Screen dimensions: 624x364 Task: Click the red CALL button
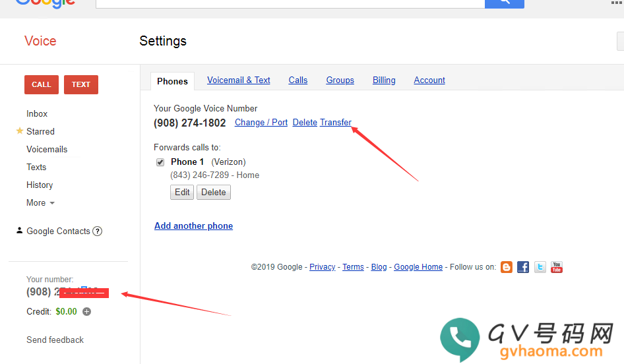[x=42, y=84]
